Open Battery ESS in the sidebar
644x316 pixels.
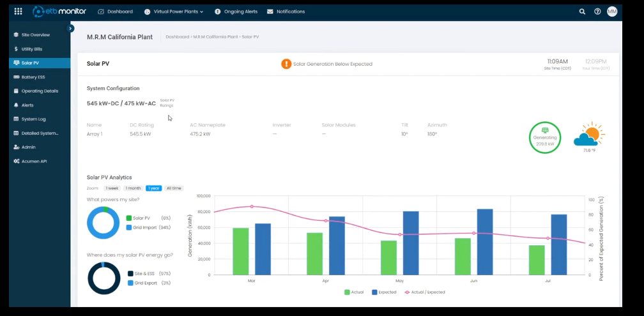(x=33, y=77)
